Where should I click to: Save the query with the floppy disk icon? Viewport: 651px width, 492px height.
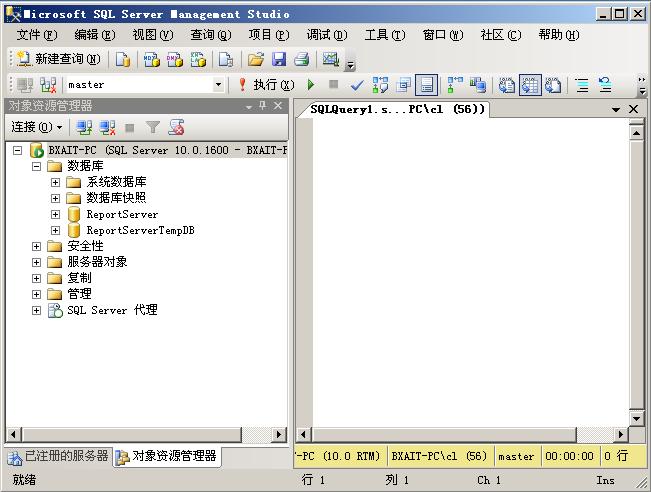279,60
